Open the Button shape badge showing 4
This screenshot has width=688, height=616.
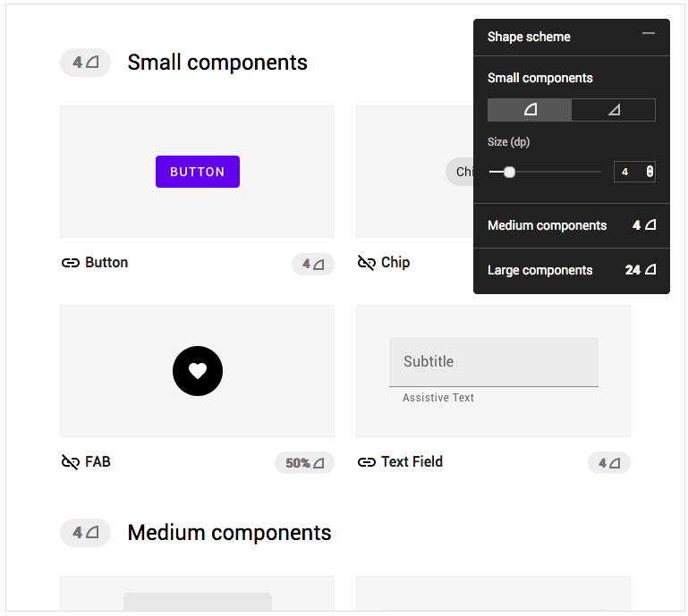312,264
